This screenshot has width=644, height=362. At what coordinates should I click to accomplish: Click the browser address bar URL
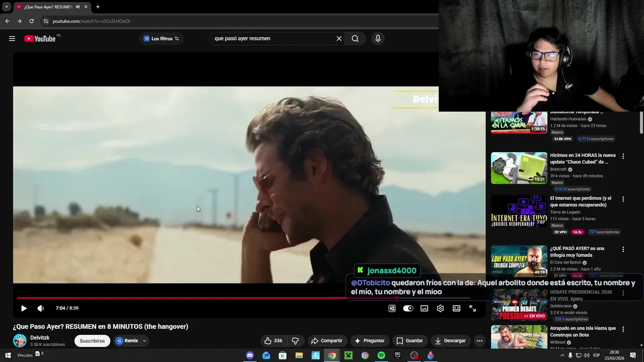[91, 21]
